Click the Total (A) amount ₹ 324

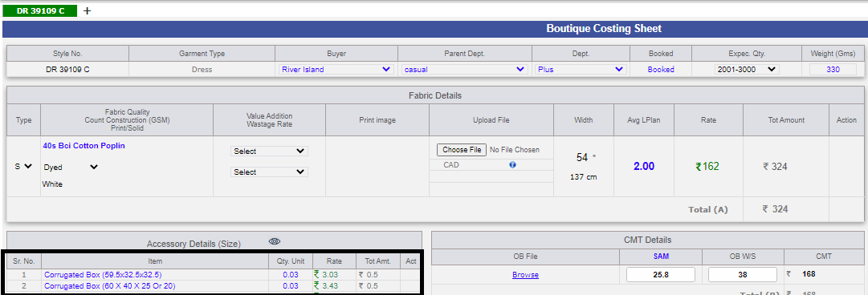[x=775, y=209]
